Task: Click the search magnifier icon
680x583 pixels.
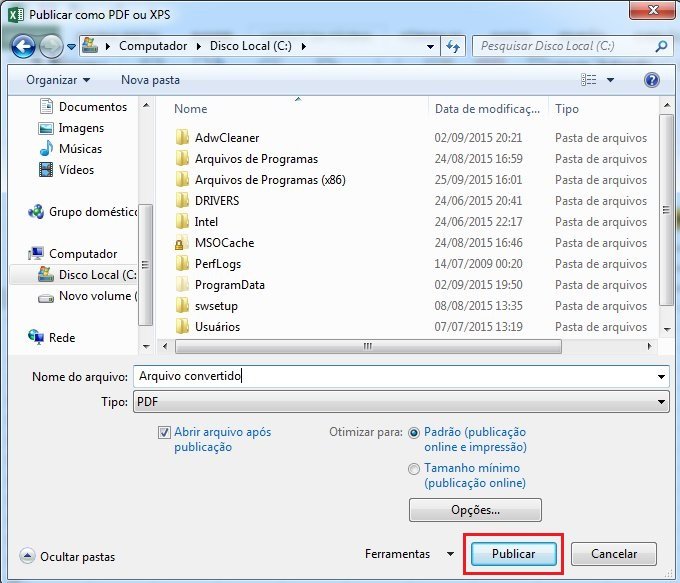Action: [660, 46]
